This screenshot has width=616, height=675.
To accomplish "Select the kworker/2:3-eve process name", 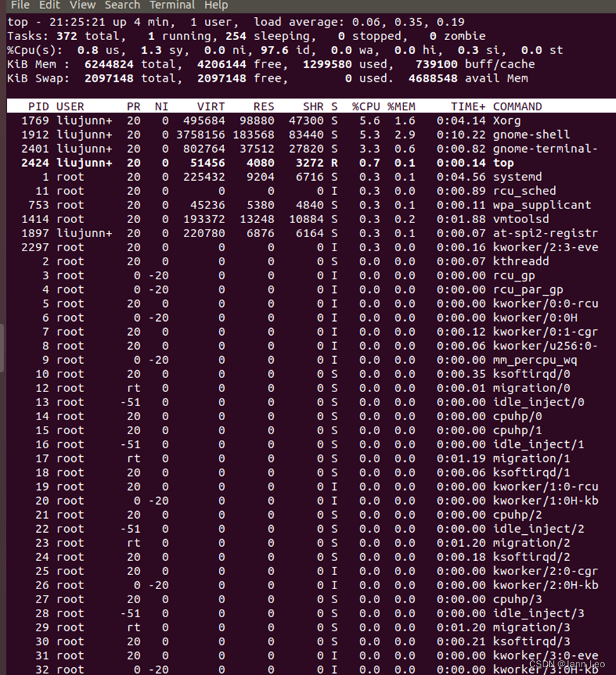I will [546, 248].
